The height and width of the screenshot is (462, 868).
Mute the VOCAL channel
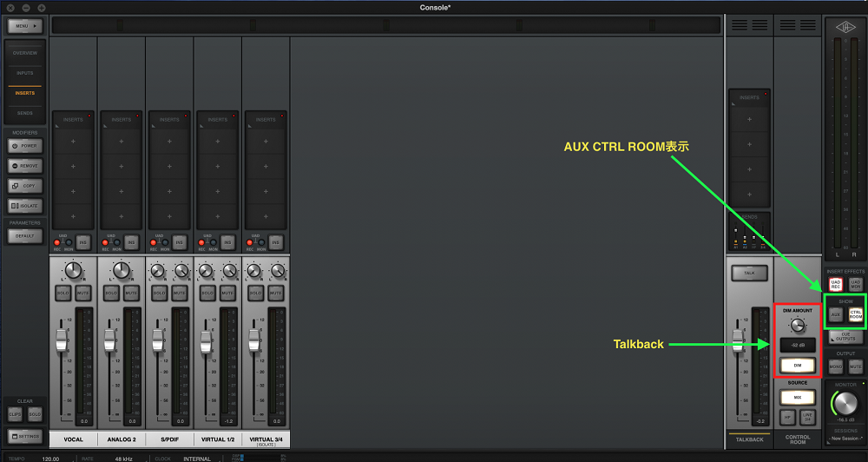pyautogui.click(x=83, y=293)
